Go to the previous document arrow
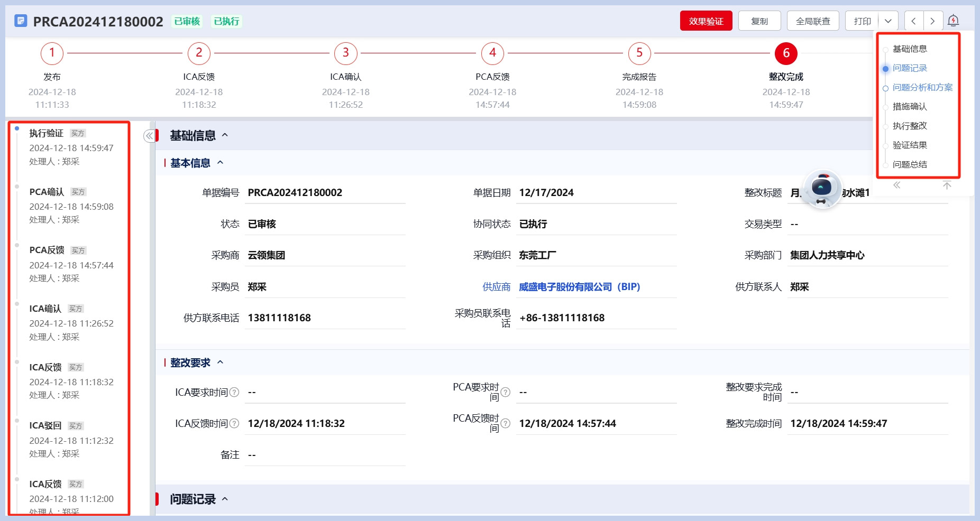The width and height of the screenshot is (980, 521). click(914, 21)
